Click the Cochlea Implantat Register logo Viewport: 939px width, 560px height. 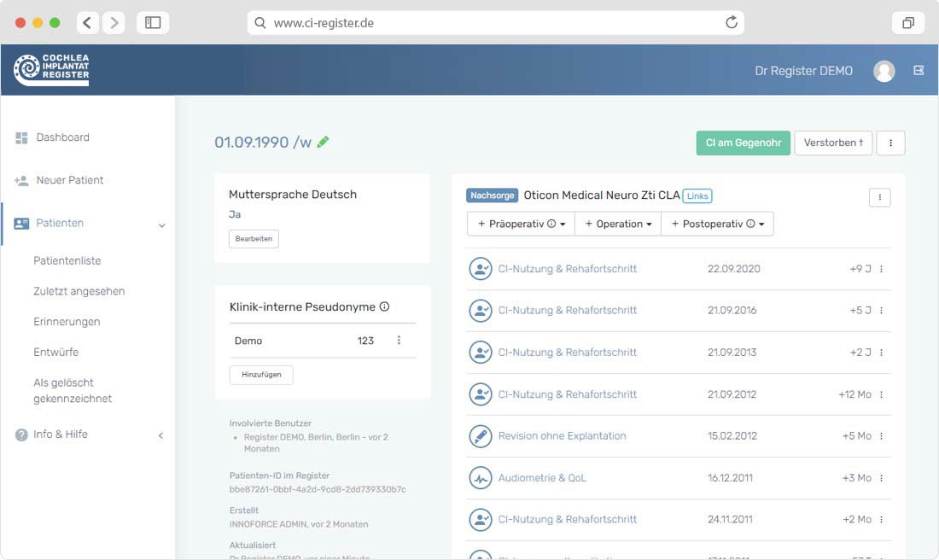(51, 70)
